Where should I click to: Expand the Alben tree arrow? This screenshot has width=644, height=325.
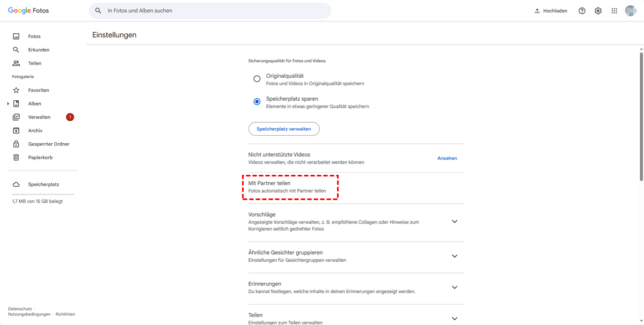8,104
